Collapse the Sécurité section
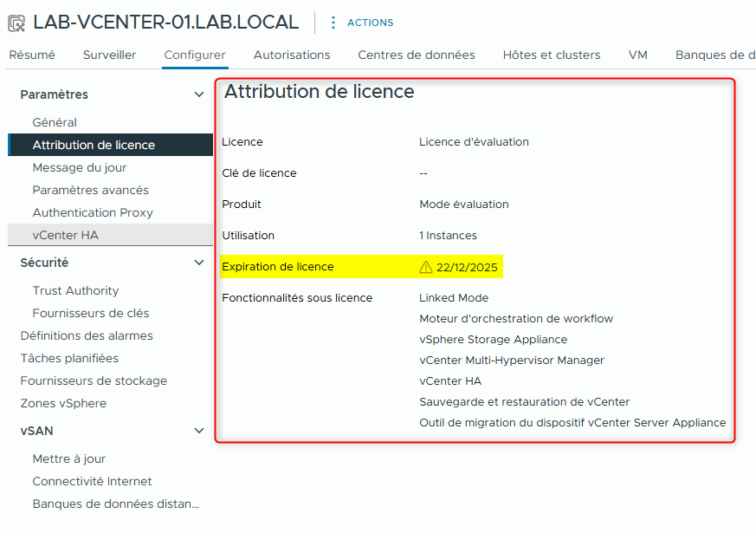 (x=198, y=262)
